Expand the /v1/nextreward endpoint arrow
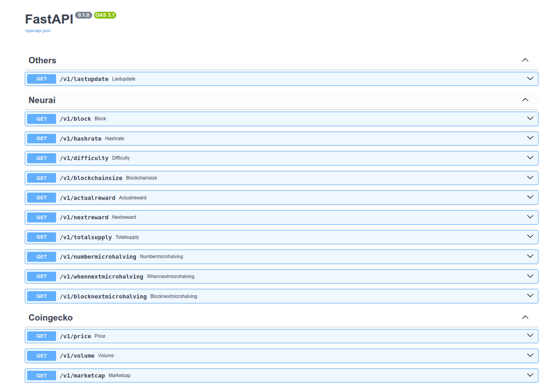This screenshot has width=547, height=392. [530, 217]
